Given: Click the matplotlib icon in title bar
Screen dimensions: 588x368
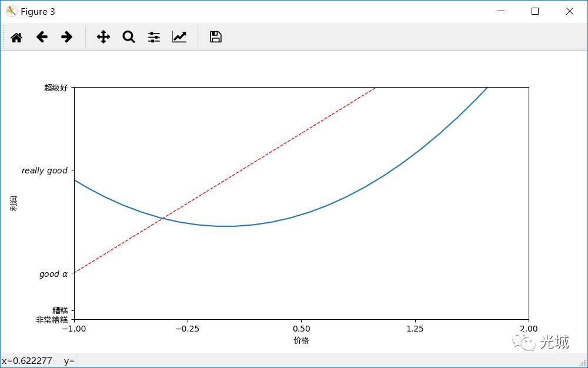Looking at the screenshot, I should [11, 11].
